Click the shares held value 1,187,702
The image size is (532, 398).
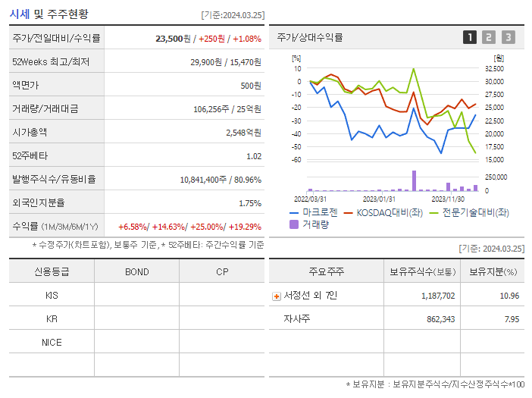pos(438,296)
